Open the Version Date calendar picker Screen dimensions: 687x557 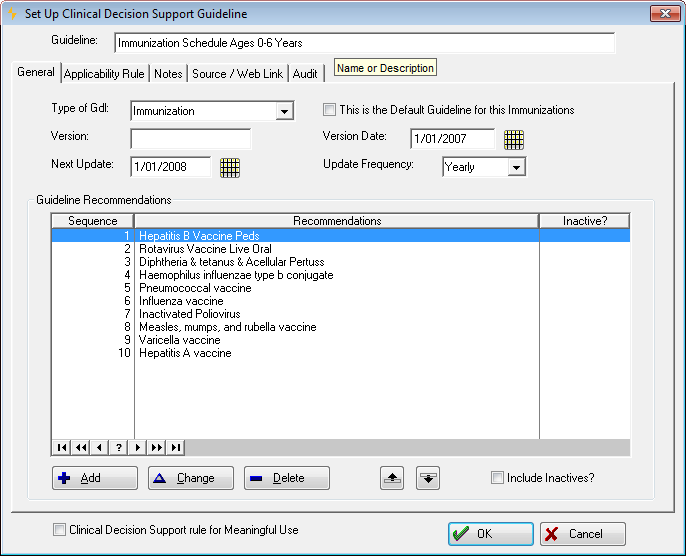(x=513, y=140)
